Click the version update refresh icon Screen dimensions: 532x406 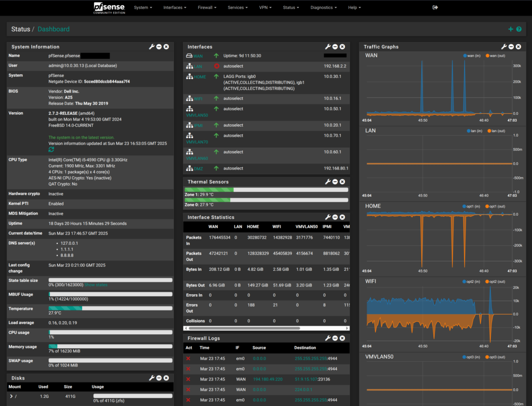(x=51, y=150)
